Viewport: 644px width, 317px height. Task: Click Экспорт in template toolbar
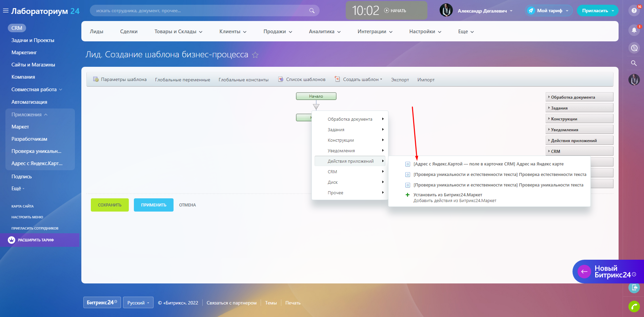point(400,80)
